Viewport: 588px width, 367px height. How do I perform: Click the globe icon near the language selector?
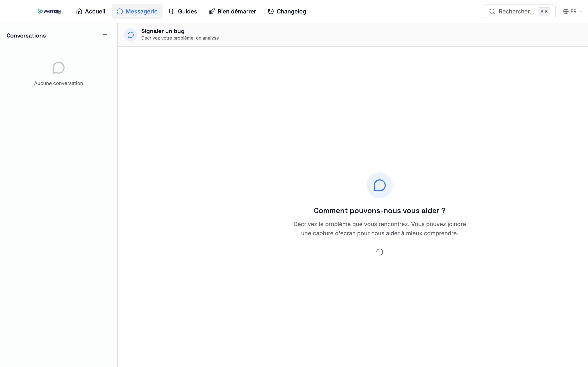tap(566, 11)
